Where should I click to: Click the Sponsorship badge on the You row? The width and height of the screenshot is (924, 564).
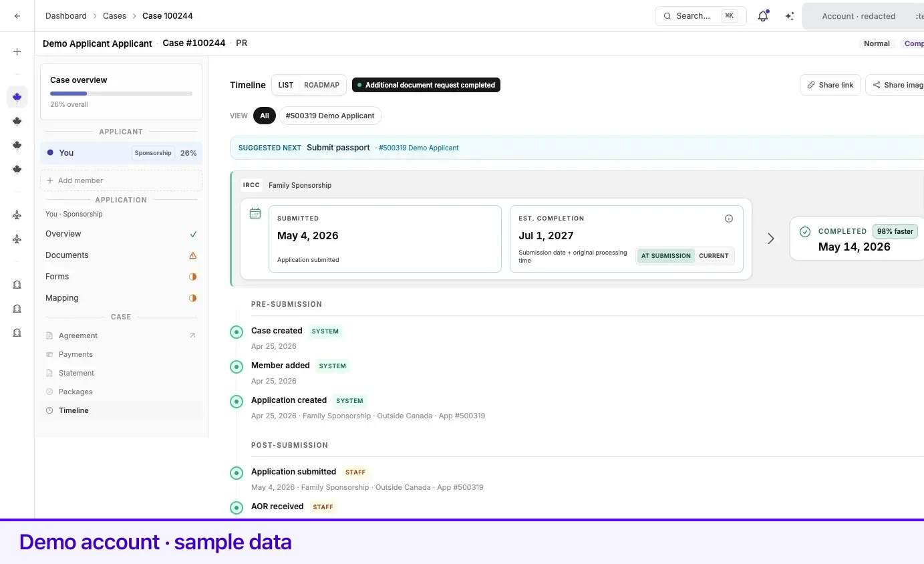click(153, 153)
